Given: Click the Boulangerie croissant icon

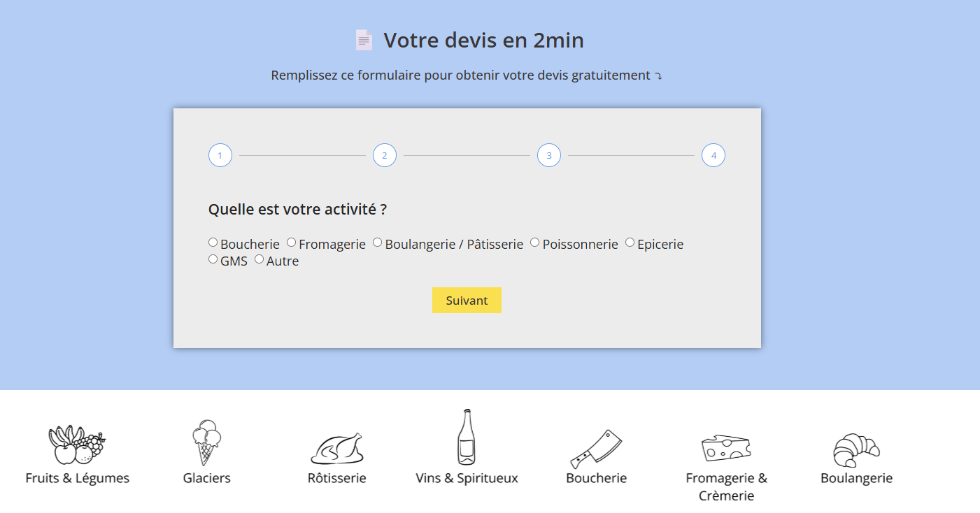Looking at the screenshot, I should click(856, 450).
